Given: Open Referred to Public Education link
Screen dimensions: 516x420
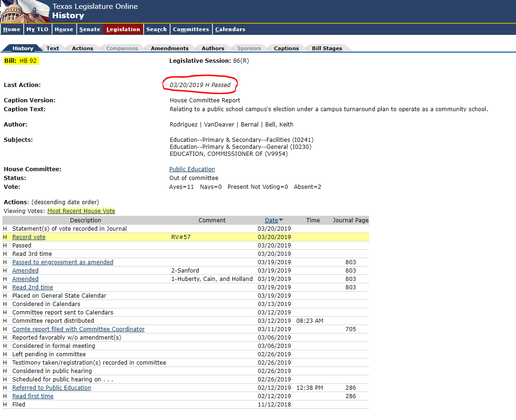Looking at the screenshot, I should pos(52,388).
